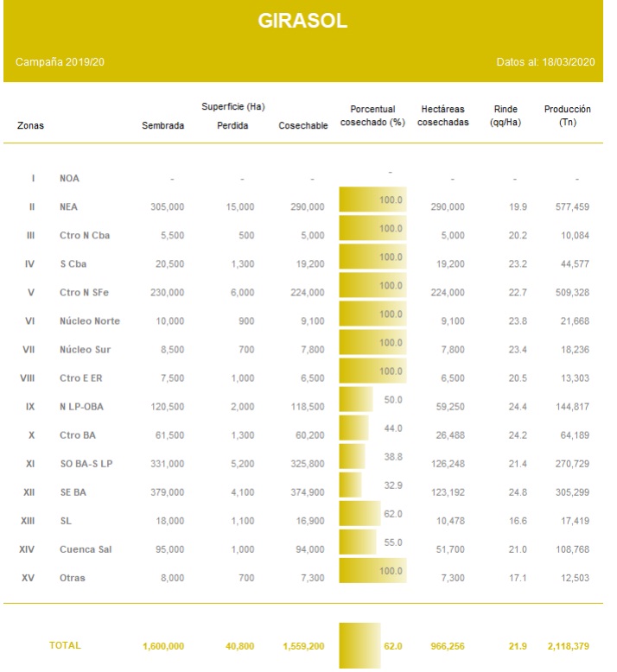Select the Núcleo Norte zone name
The height and width of the screenshot is (672, 617).
(89, 321)
